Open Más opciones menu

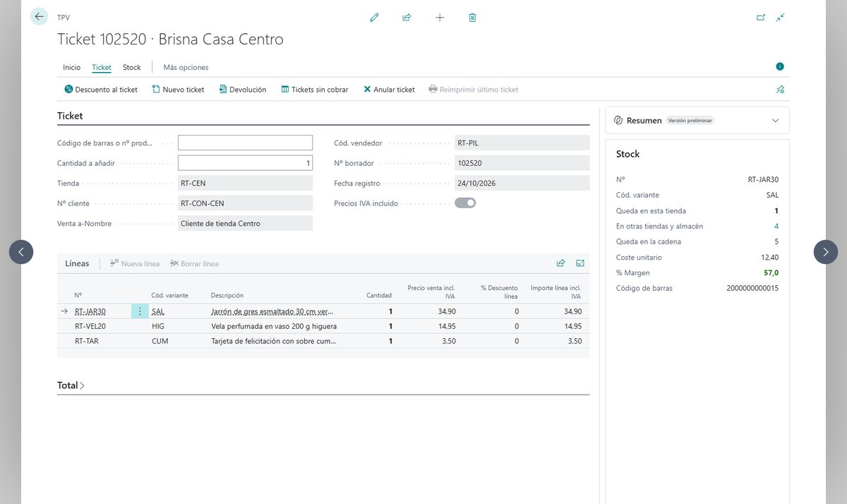pos(186,67)
